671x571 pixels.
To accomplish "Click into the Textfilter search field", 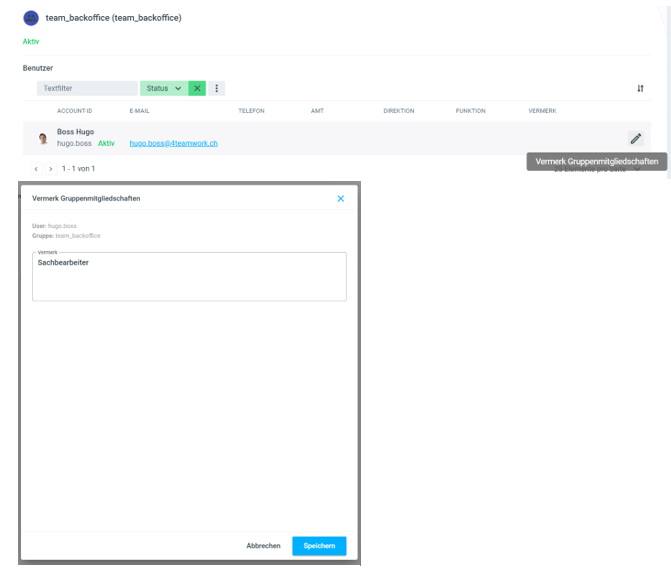I will coord(87,88).
